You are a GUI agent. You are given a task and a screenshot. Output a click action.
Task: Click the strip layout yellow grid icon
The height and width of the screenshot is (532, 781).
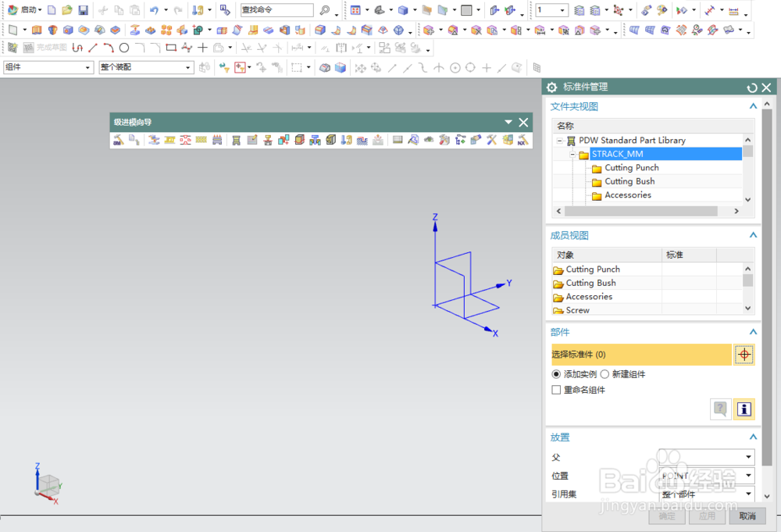[201, 140]
